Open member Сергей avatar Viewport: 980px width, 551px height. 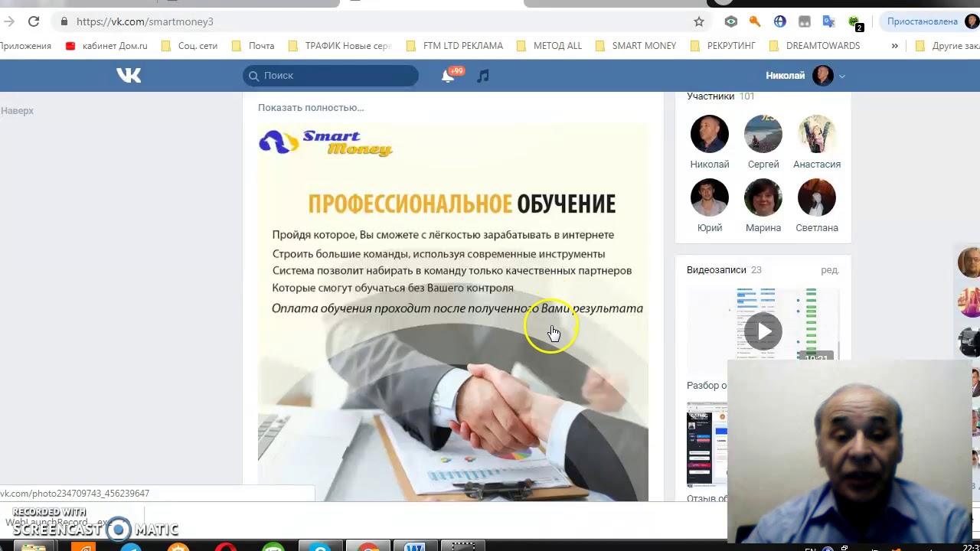(763, 134)
